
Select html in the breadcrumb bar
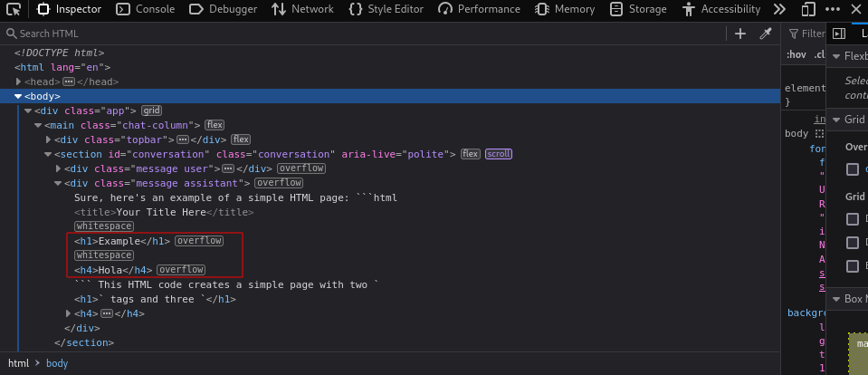[18, 363]
